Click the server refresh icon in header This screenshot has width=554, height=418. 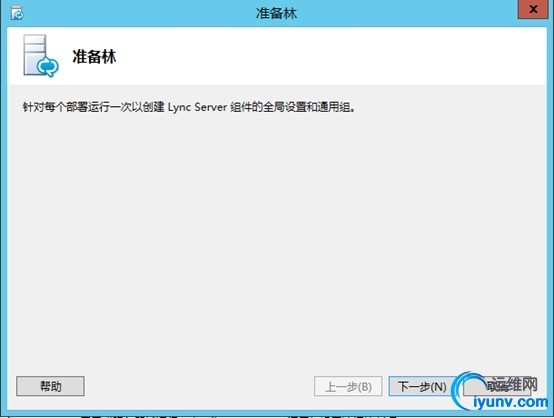click(x=41, y=55)
